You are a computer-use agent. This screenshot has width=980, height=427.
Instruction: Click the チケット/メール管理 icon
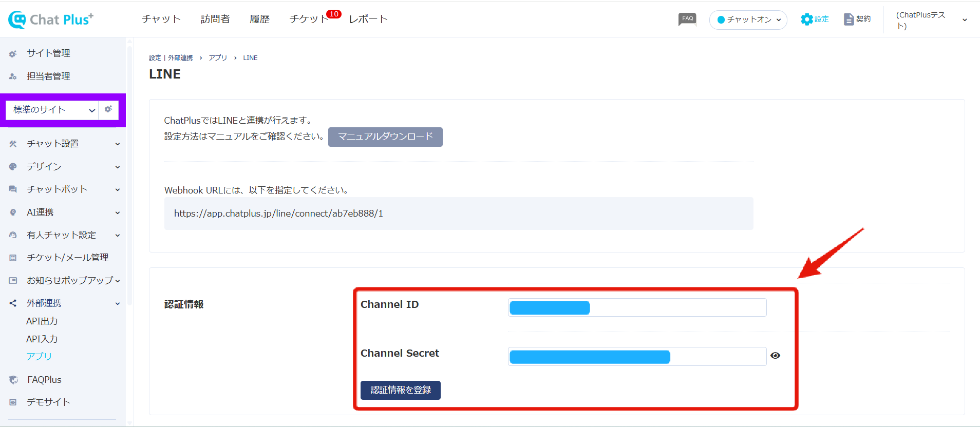coord(13,258)
